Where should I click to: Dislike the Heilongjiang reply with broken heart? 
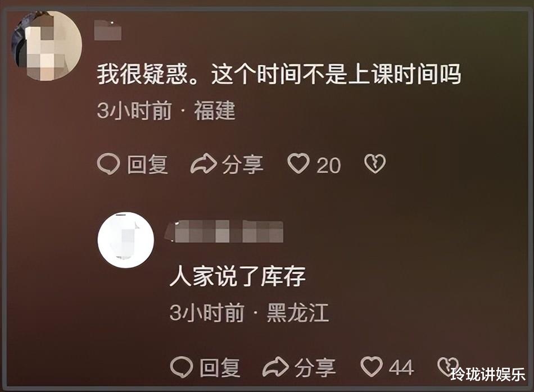tap(447, 366)
